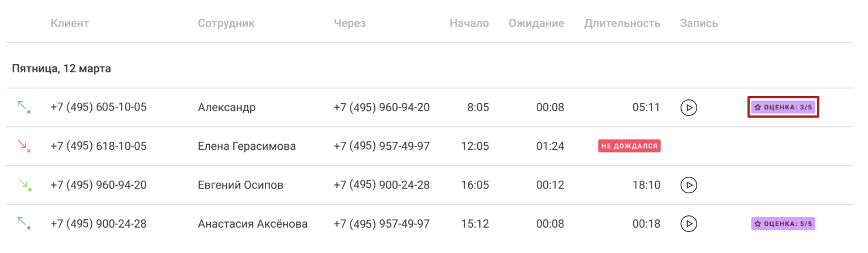
Task: Click the Пятница, 12 марта date group
Action: (x=61, y=68)
